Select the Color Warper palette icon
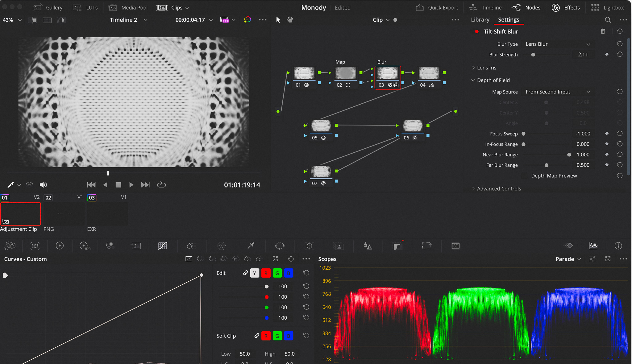632x364 pixels. point(221,246)
